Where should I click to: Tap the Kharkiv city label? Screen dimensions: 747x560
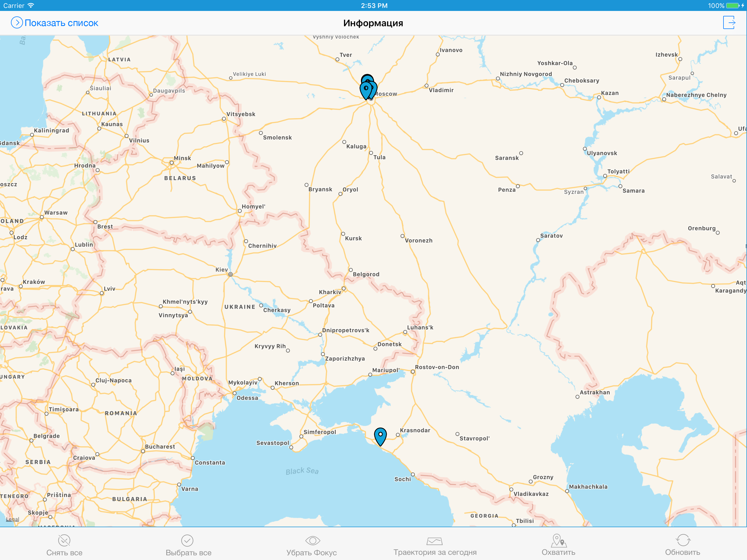pyautogui.click(x=330, y=292)
